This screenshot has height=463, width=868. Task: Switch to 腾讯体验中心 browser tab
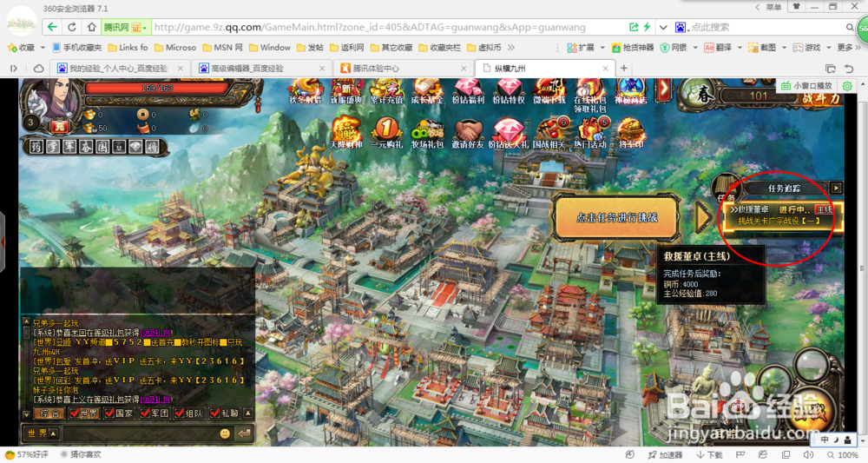[x=403, y=68]
